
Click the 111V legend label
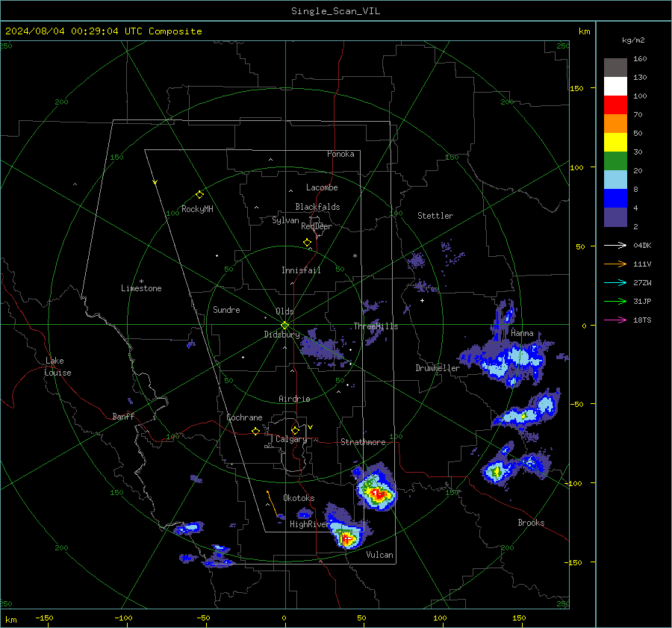click(x=642, y=264)
